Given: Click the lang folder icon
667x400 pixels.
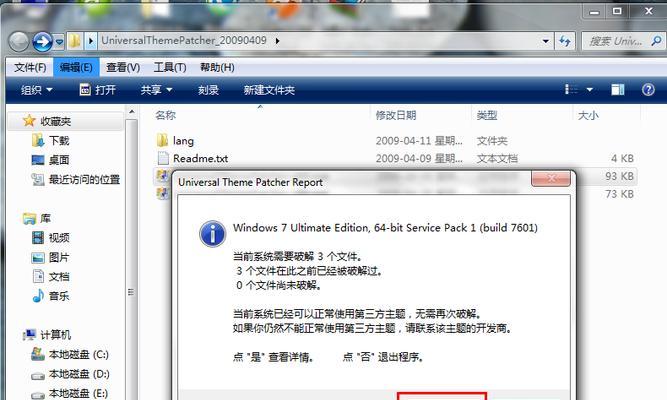Looking at the screenshot, I should coord(162,140).
